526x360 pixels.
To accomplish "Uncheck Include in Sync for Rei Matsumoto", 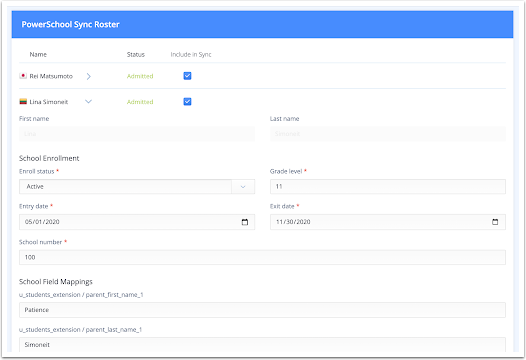I will pos(187,76).
